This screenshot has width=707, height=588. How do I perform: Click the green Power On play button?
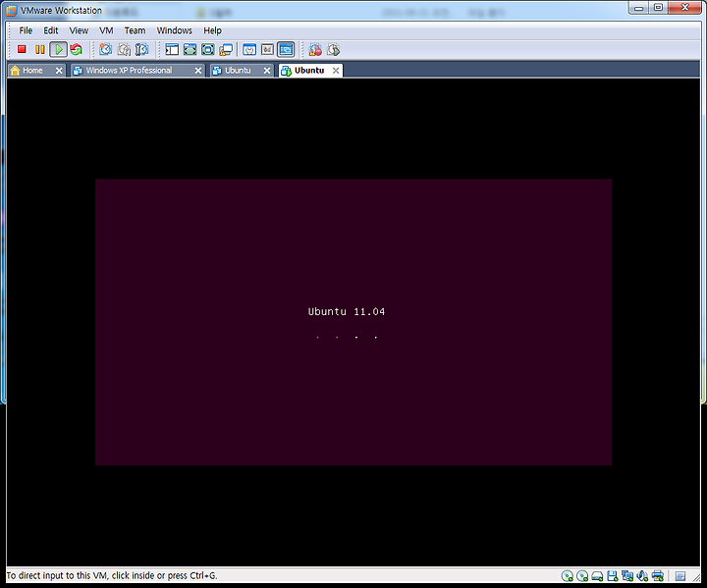58,49
